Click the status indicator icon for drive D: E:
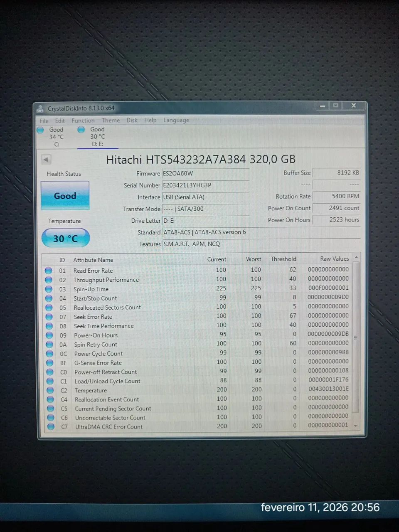This screenshot has width=399, height=532. click(81, 130)
